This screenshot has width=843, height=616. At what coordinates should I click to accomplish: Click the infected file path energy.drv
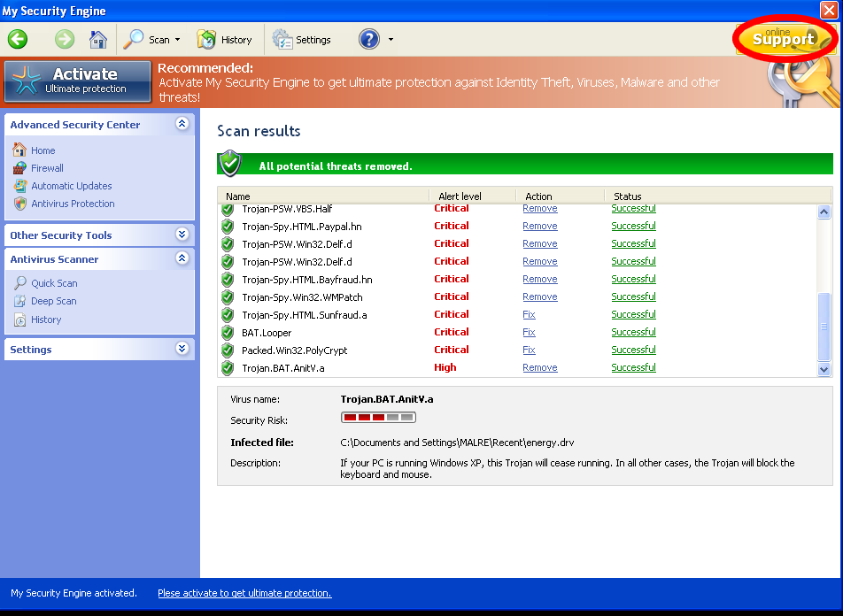point(457,443)
